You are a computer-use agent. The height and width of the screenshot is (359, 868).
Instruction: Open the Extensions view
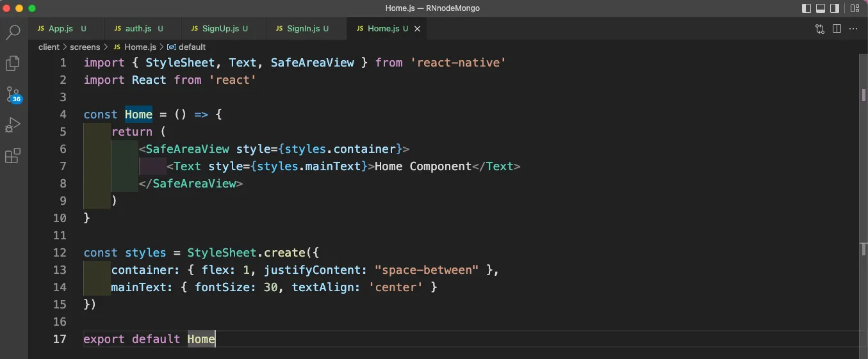[x=13, y=156]
